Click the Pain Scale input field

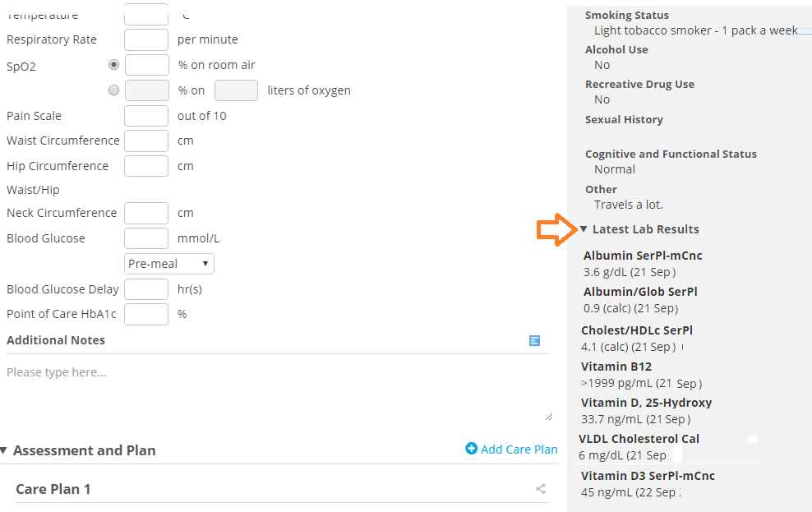[146, 116]
